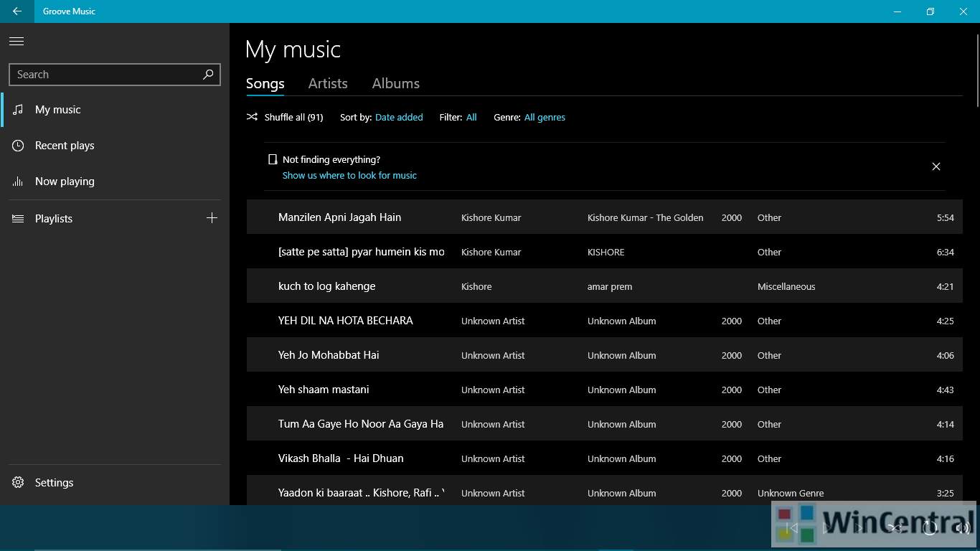Dismiss the Not finding everything notice

(936, 166)
